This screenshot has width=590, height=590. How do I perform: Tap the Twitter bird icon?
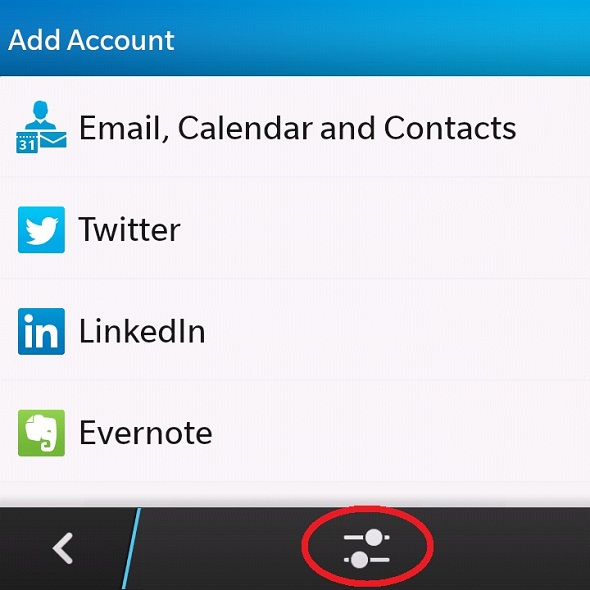41,230
